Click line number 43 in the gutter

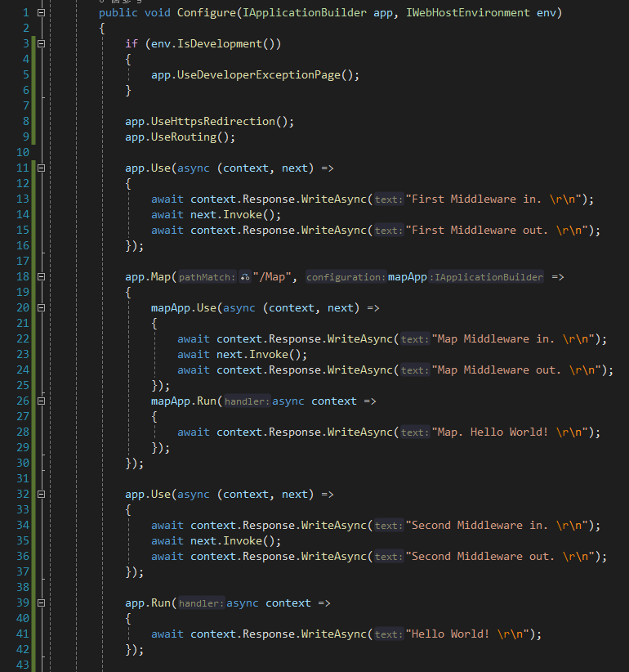(x=23, y=665)
